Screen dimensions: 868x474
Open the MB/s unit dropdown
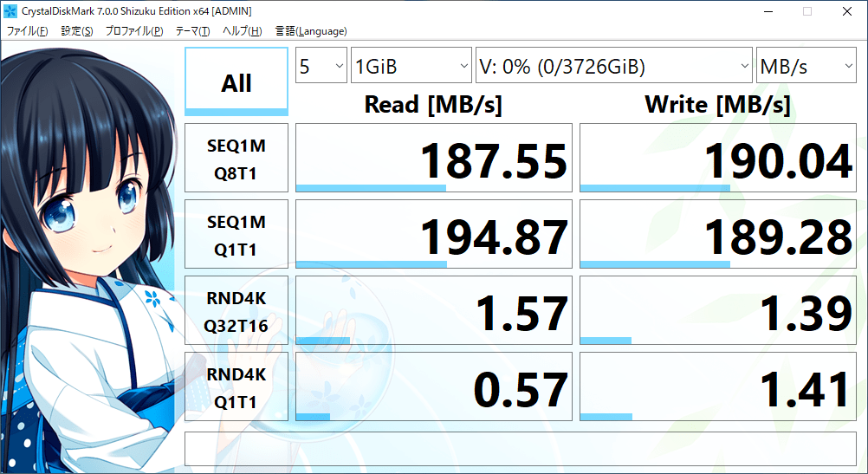806,65
